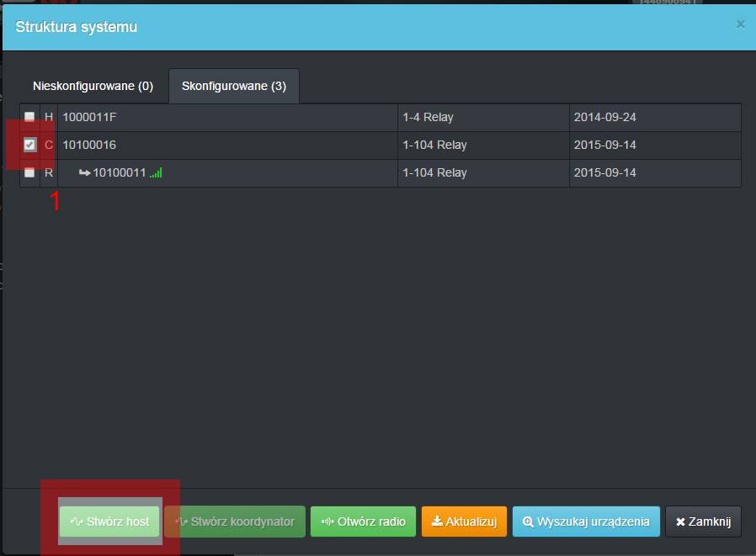Viewport: 756px width, 556px height.
Task: Select the Skonfigurowane (3) tab
Action: coord(233,86)
